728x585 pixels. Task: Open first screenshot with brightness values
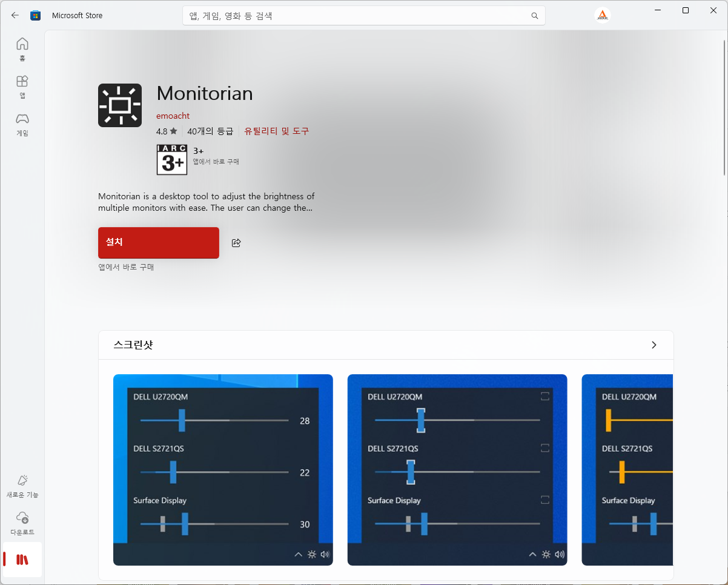(223, 470)
